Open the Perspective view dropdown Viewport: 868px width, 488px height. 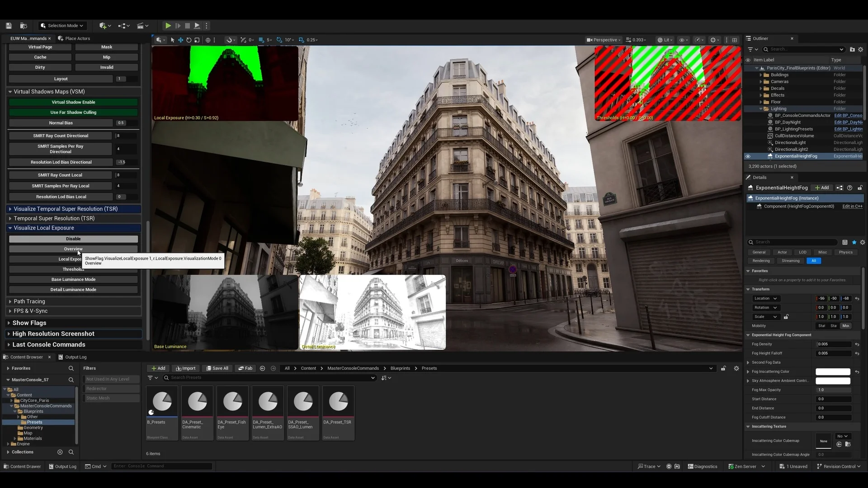[604, 40]
